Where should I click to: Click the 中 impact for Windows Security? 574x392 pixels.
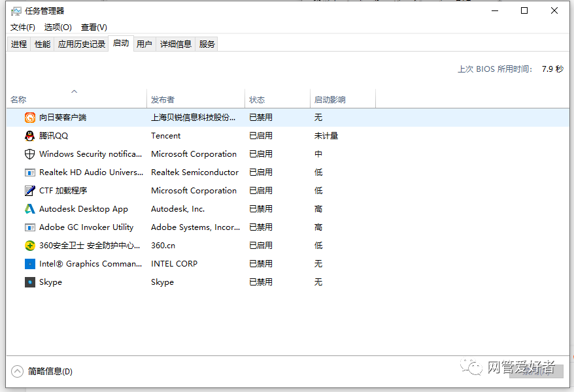pos(318,154)
